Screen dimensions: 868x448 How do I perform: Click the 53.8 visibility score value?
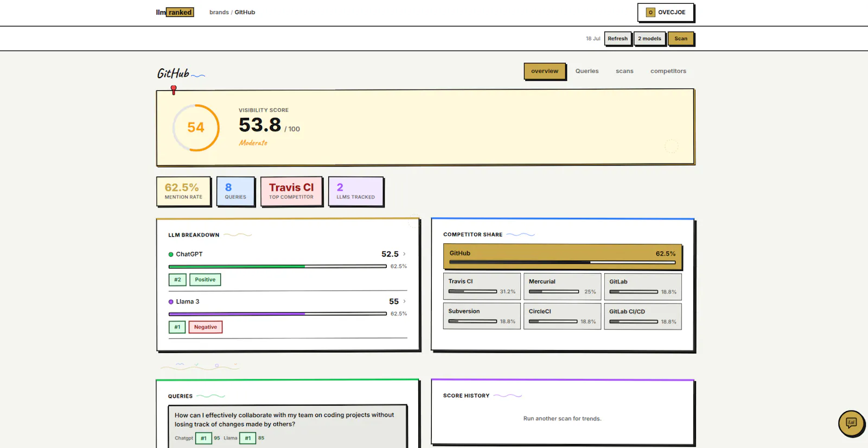260,125
